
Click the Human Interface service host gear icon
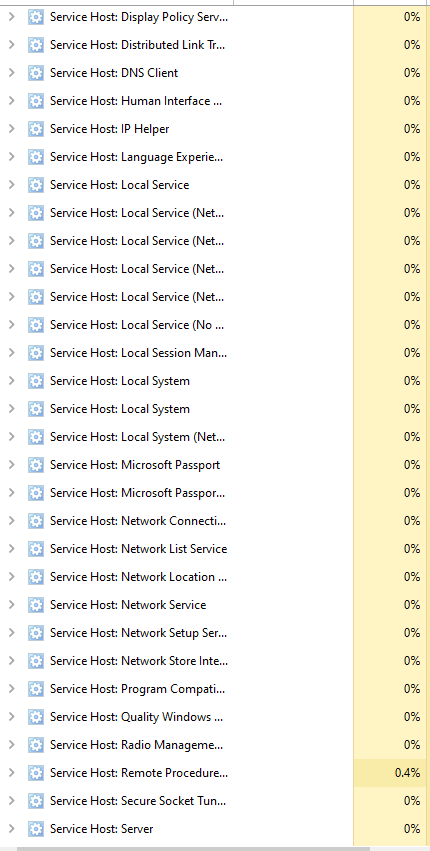pyautogui.click(x=35, y=101)
